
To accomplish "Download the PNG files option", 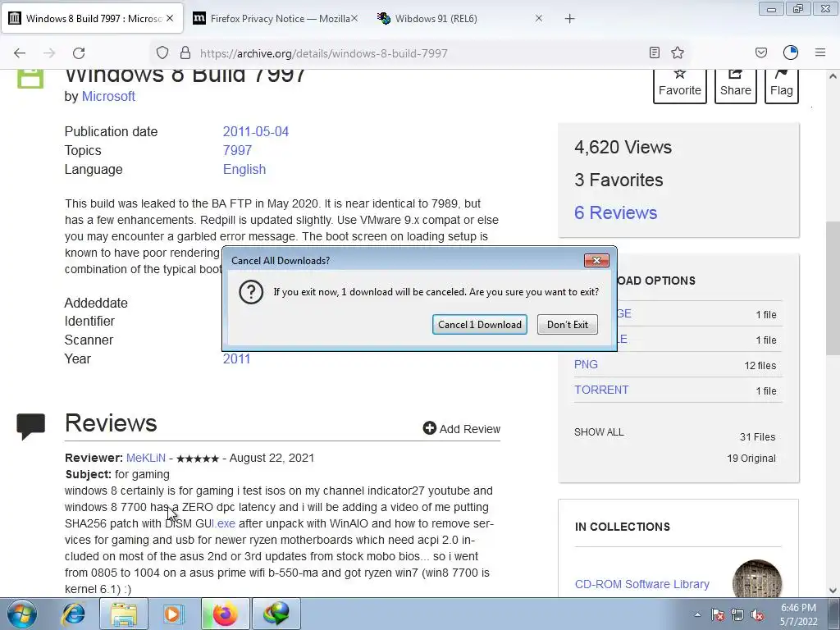I will coord(586,364).
